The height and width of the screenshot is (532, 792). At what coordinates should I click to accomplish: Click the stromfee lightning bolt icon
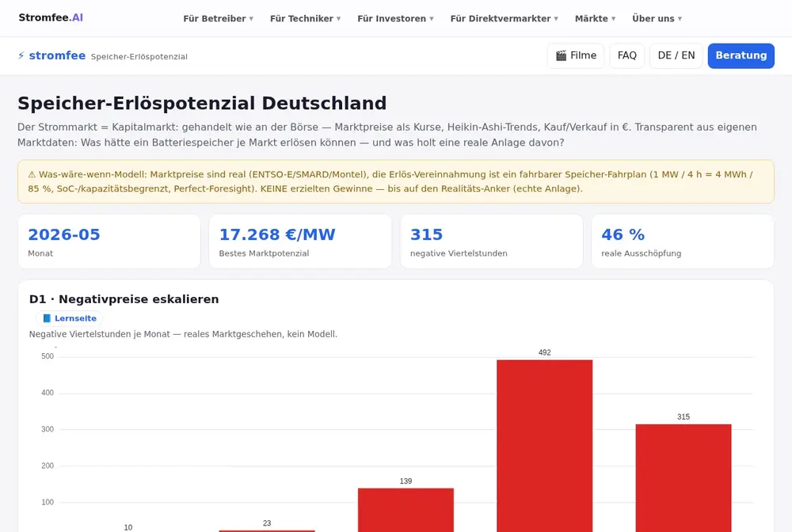coord(21,55)
